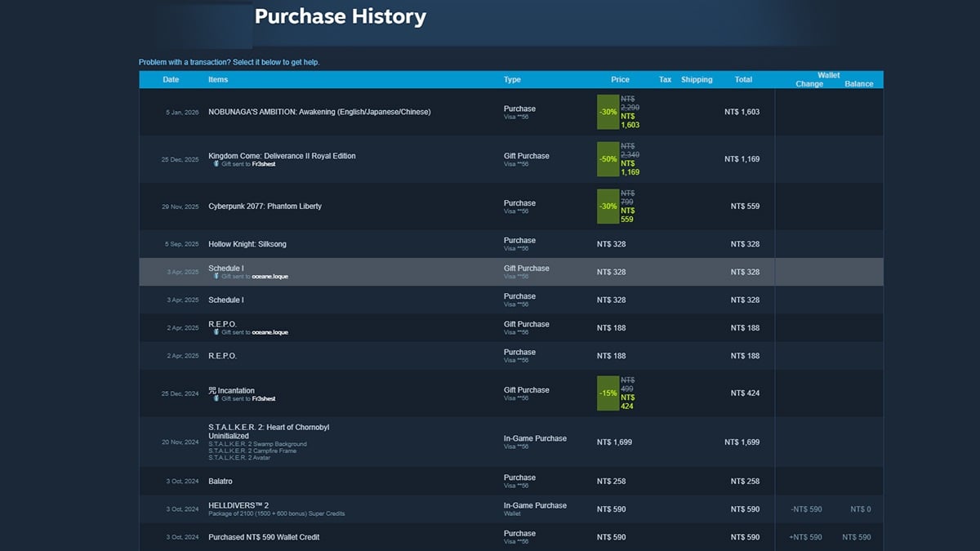
Task: Click the -15% discount badge for Incantation
Action: [608, 393]
